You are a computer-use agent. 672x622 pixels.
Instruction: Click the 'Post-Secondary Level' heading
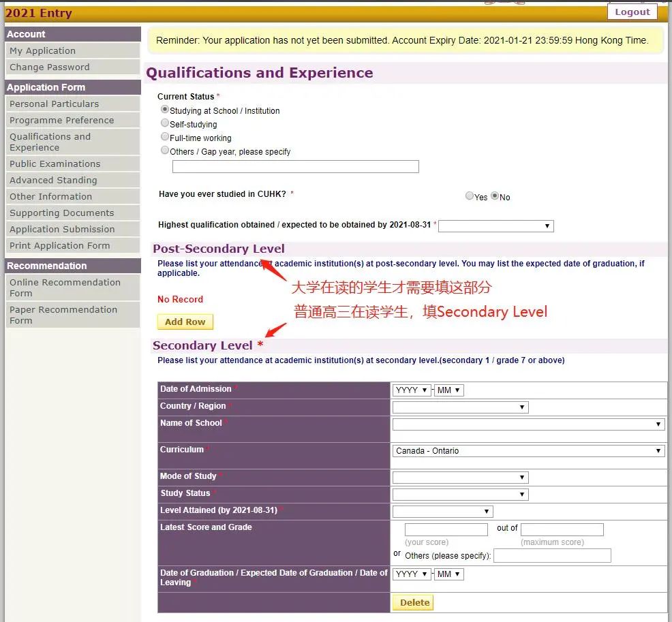click(219, 249)
